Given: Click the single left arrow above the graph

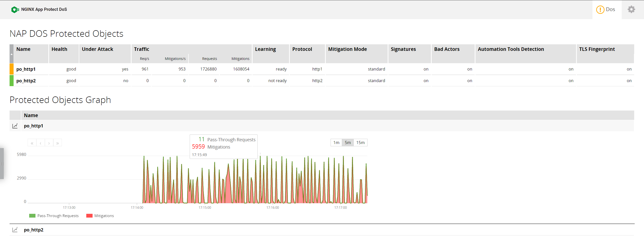Looking at the screenshot, I should 41,143.
